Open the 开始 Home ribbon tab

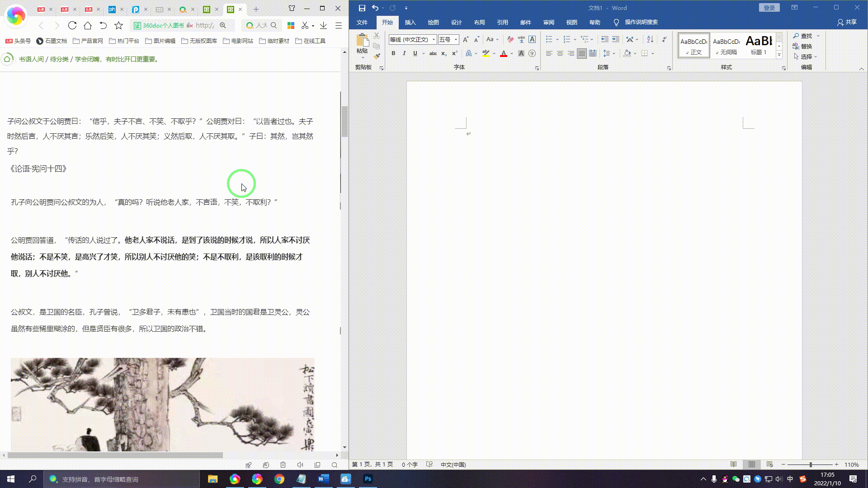pyautogui.click(x=387, y=22)
